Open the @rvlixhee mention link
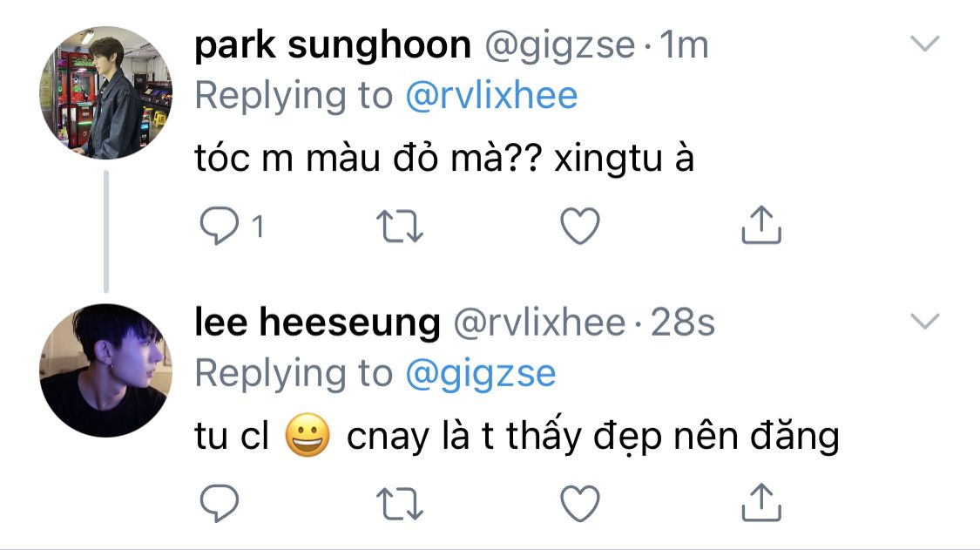The width and height of the screenshot is (980, 550). click(x=491, y=96)
